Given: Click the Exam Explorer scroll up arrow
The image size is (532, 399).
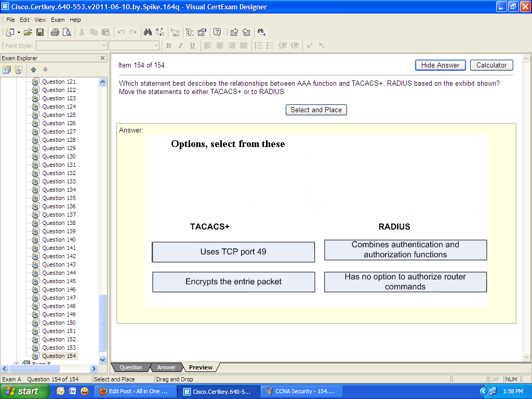Looking at the screenshot, I should click(x=102, y=82).
